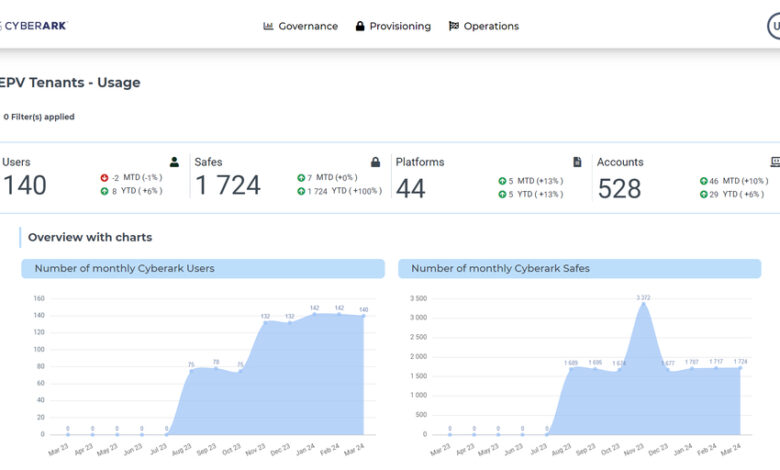Click the red Users MTD decrease arrow
This screenshot has width=780, height=470.
[x=104, y=178]
